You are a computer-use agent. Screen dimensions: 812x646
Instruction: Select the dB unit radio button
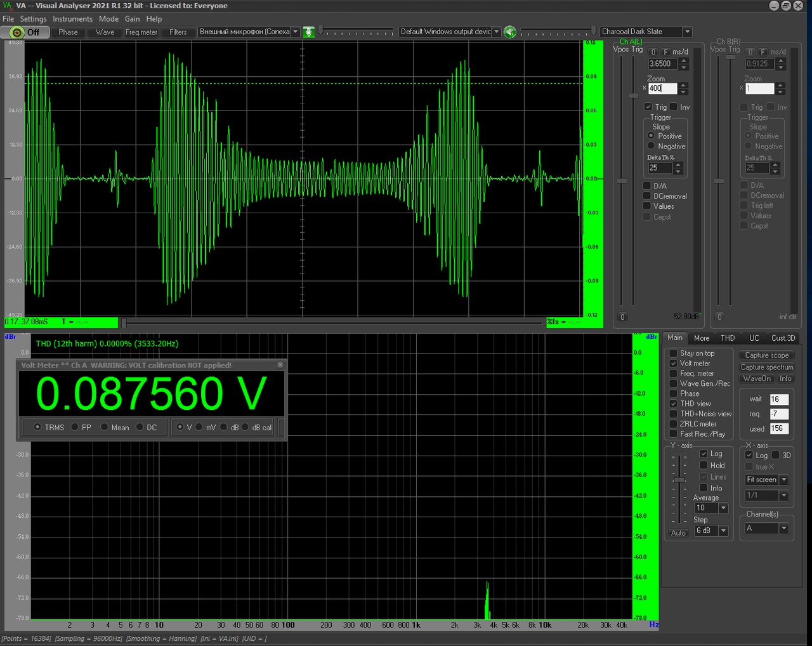coord(223,427)
